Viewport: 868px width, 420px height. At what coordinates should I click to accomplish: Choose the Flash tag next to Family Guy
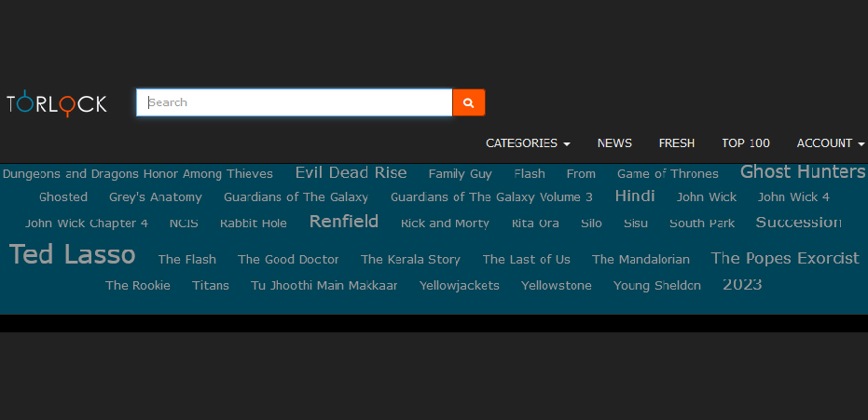pos(530,174)
